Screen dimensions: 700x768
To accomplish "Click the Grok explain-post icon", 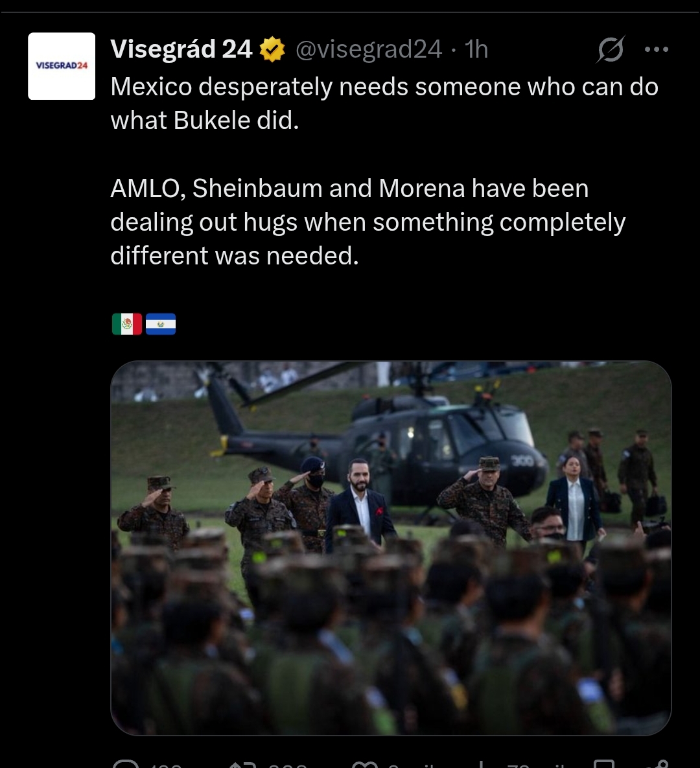I will point(611,49).
